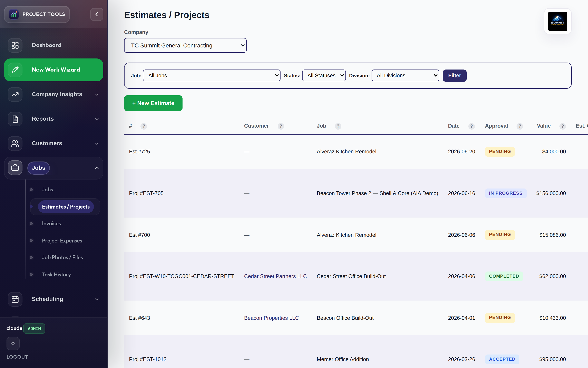Click the Summit company logo thumbnail

[558, 21]
